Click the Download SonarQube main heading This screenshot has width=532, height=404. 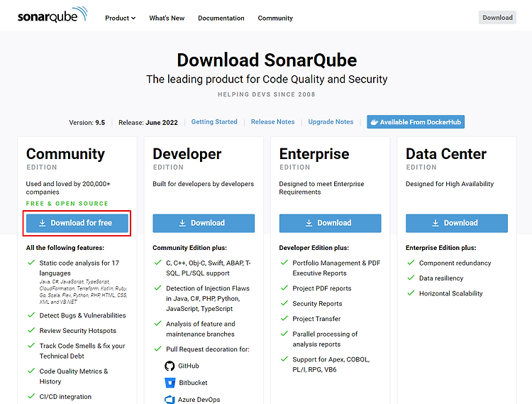coord(267,60)
